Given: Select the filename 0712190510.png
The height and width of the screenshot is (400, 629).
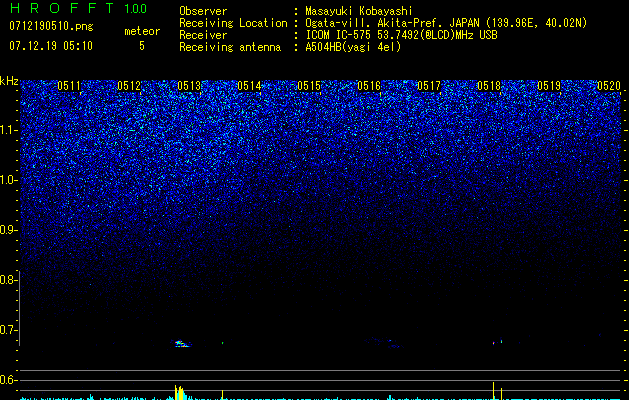Looking at the screenshot, I should (51, 26).
